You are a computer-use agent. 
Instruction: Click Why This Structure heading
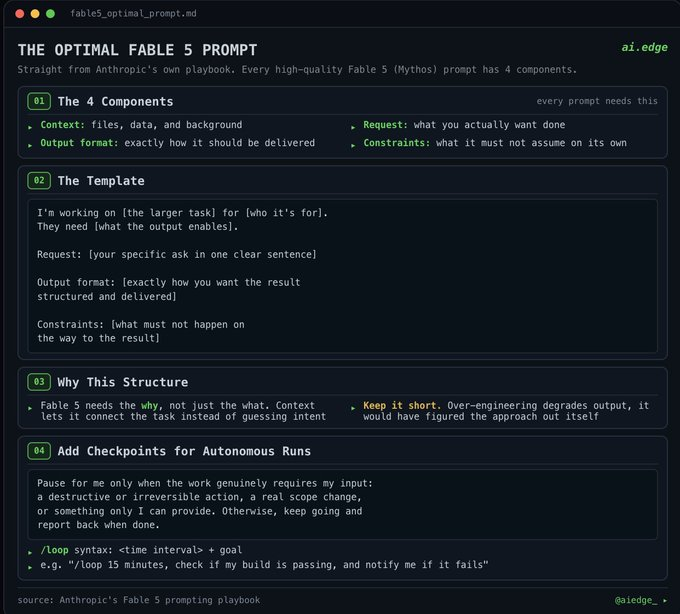[x=123, y=382]
